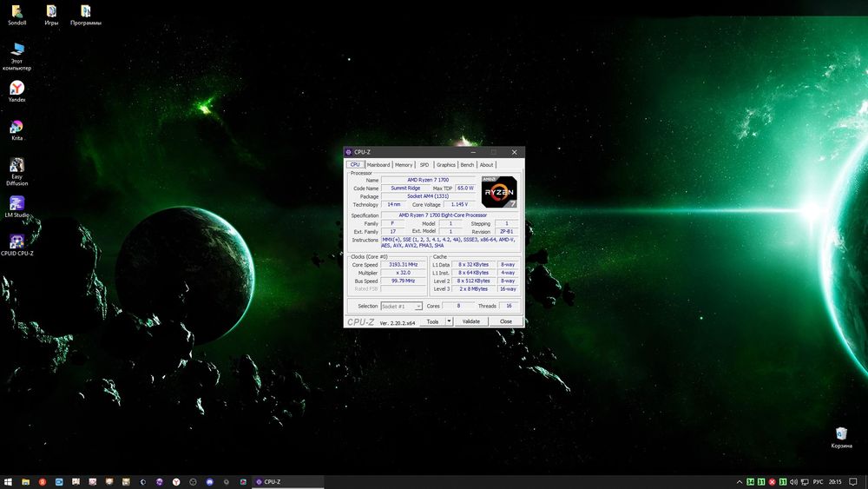Click the Level 3 value 2 x 8 MBytes
Image resolution: width=868 pixels, height=489 pixels.
point(473,288)
